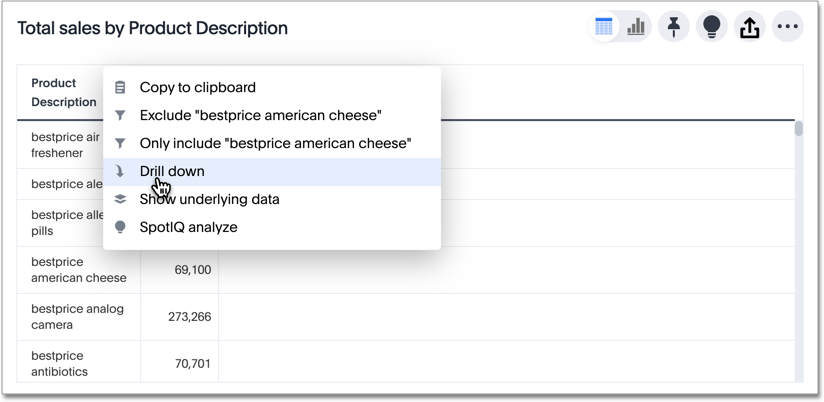Select Only include "bestprice american cheese"

tap(275, 144)
